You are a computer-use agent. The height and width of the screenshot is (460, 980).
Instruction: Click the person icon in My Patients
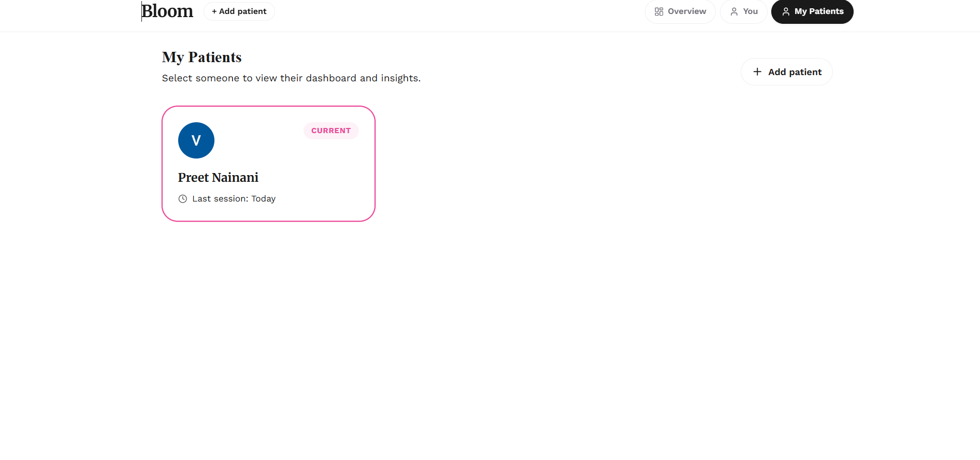point(786,11)
